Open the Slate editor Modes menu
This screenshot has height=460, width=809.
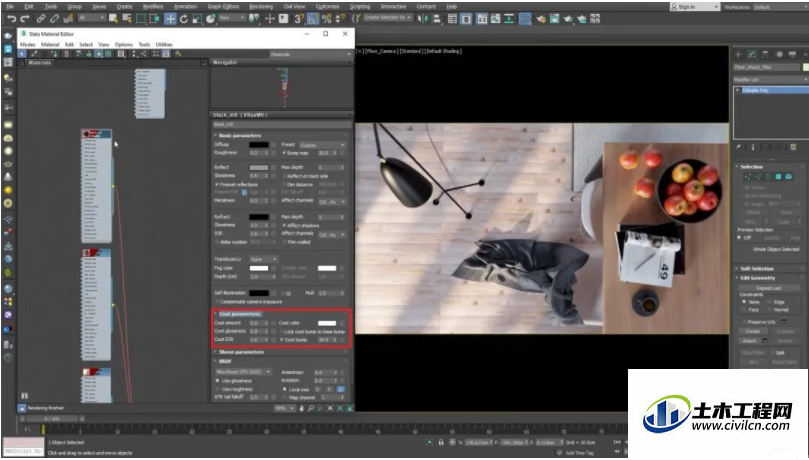[27, 44]
